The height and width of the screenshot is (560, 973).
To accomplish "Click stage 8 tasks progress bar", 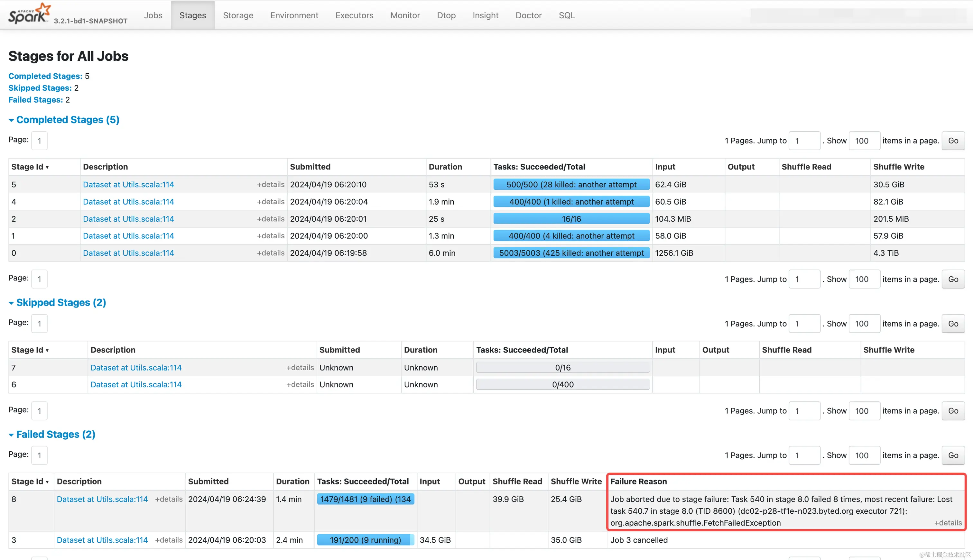I will coord(365,499).
